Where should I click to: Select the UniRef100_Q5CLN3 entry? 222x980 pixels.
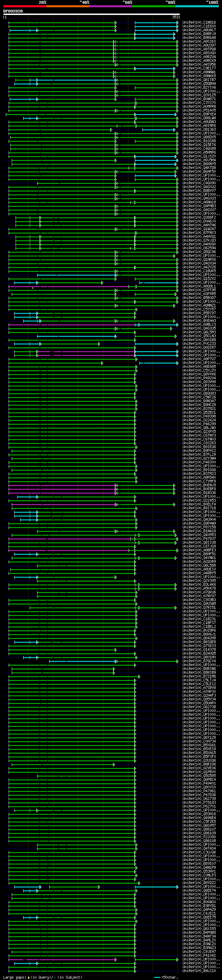click(199, 336)
